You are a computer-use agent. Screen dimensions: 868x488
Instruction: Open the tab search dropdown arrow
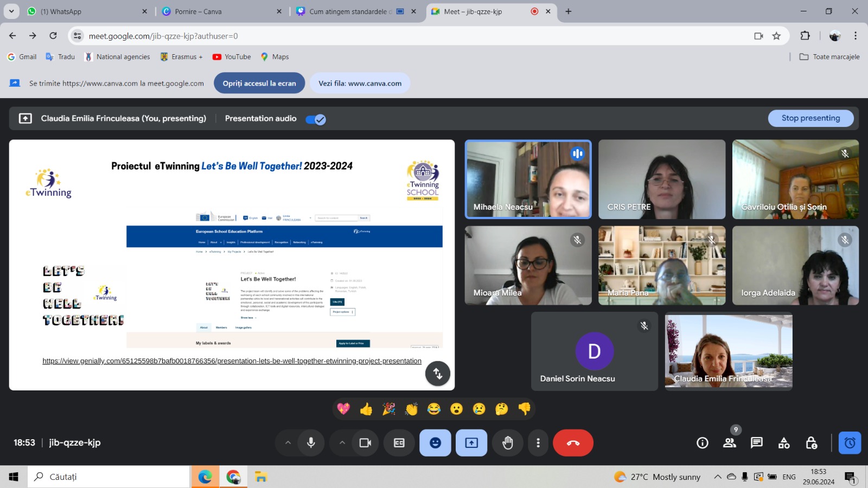[11, 11]
